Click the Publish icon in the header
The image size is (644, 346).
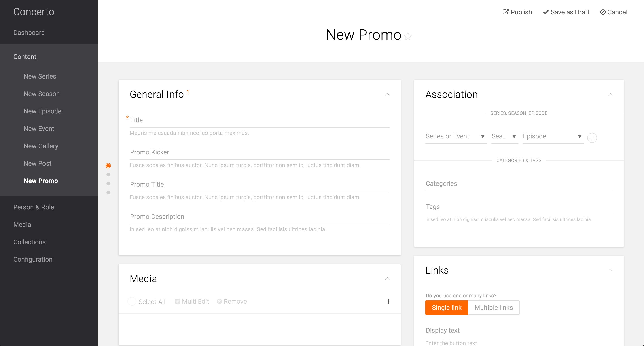click(506, 12)
